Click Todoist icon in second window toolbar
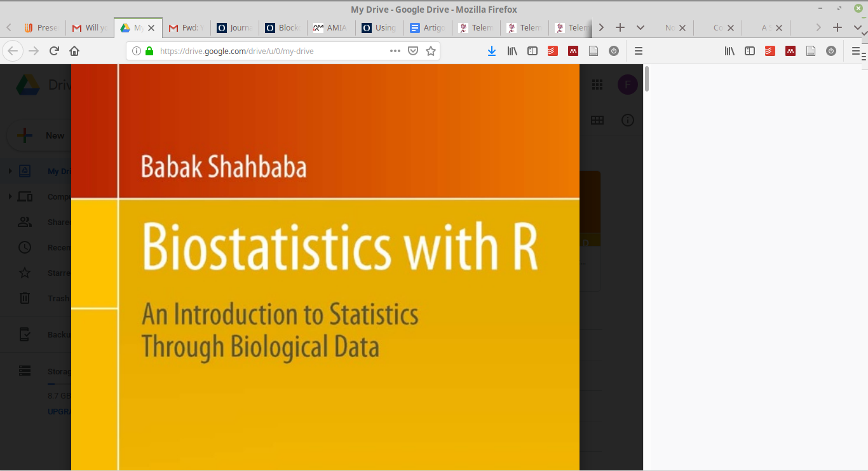Screen dimensions: 868x471 click(770, 51)
